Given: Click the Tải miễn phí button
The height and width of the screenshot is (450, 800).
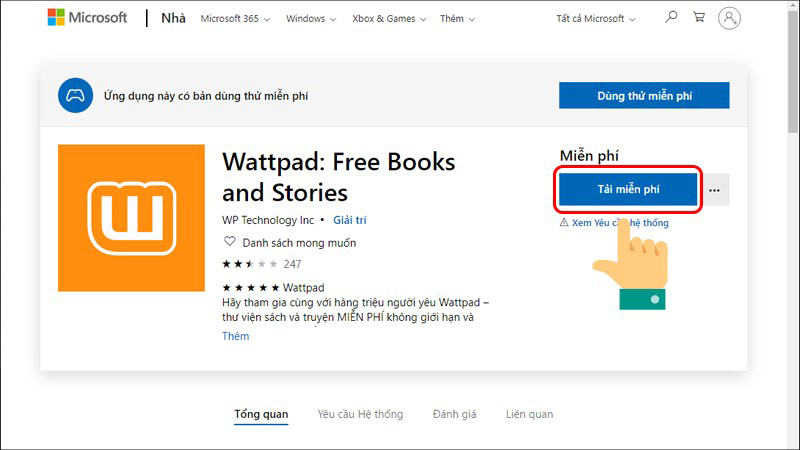Looking at the screenshot, I should [x=627, y=189].
